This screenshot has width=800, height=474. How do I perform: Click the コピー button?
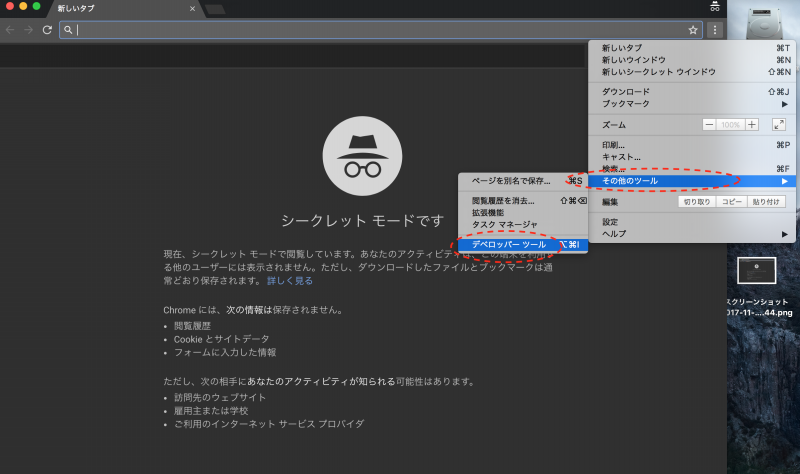pyautogui.click(x=732, y=202)
